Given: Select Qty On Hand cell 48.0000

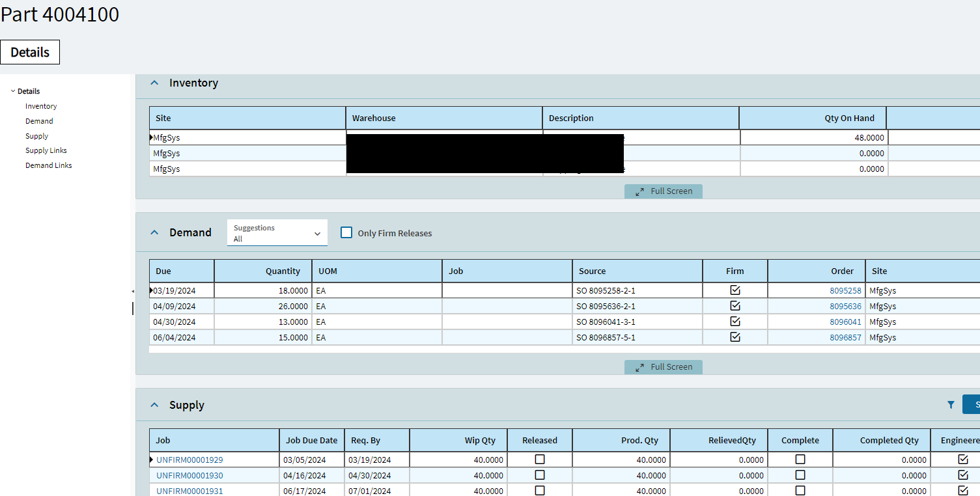Looking at the screenshot, I should tap(814, 138).
